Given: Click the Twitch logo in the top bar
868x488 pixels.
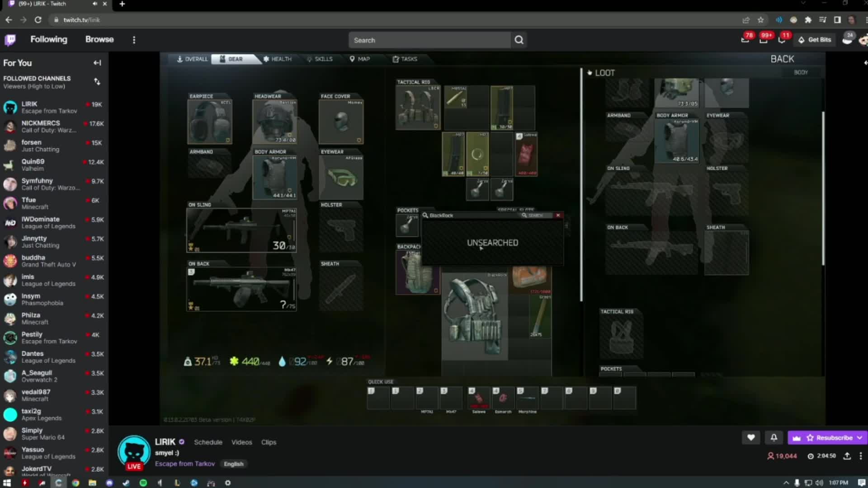Looking at the screenshot, I should (x=10, y=40).
